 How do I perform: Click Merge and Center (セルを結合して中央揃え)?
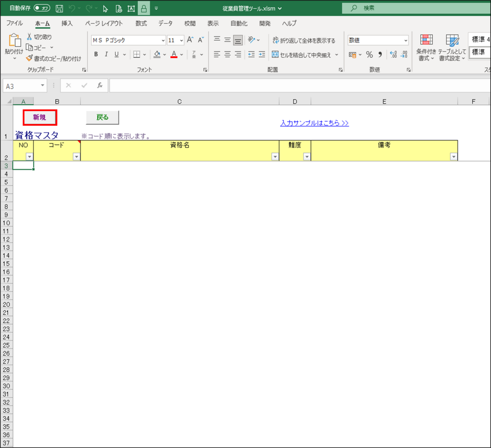pos(302,54)
